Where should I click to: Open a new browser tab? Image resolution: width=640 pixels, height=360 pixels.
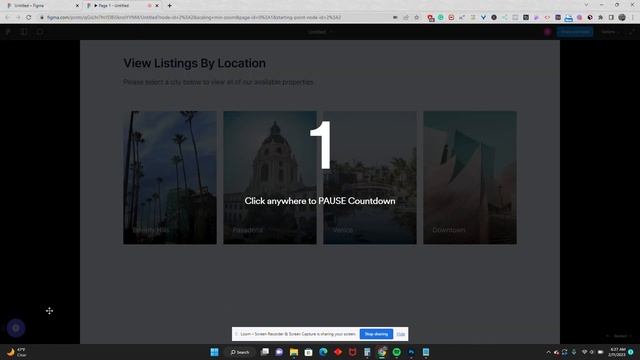169,6
